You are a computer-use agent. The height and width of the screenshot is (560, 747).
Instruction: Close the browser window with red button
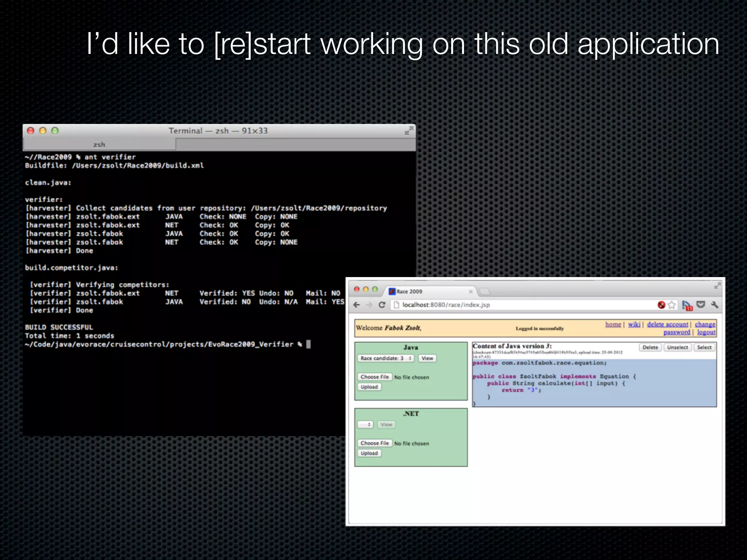pyautogui.click(x=356, y=289)
